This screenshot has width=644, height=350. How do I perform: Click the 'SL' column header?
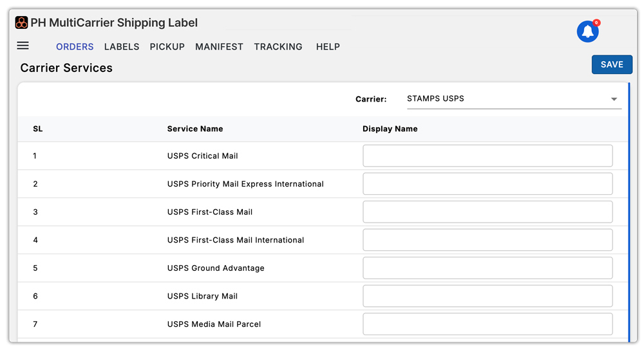(38, 129)
